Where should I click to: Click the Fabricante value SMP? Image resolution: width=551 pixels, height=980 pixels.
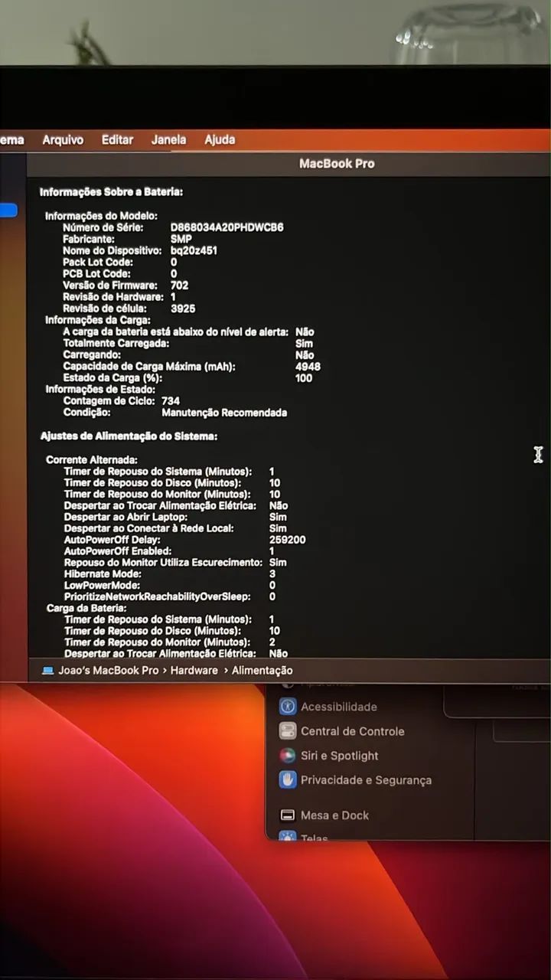[181, 239]
